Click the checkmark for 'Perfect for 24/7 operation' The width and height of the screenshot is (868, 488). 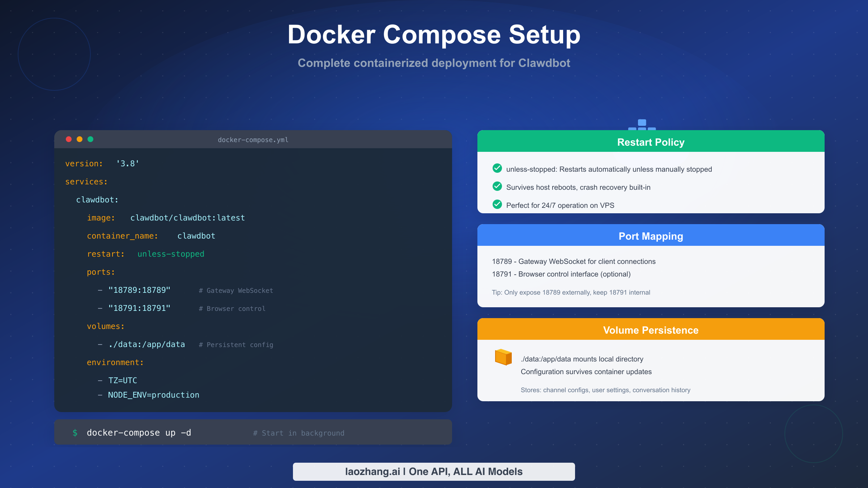(x=497, y=205)
